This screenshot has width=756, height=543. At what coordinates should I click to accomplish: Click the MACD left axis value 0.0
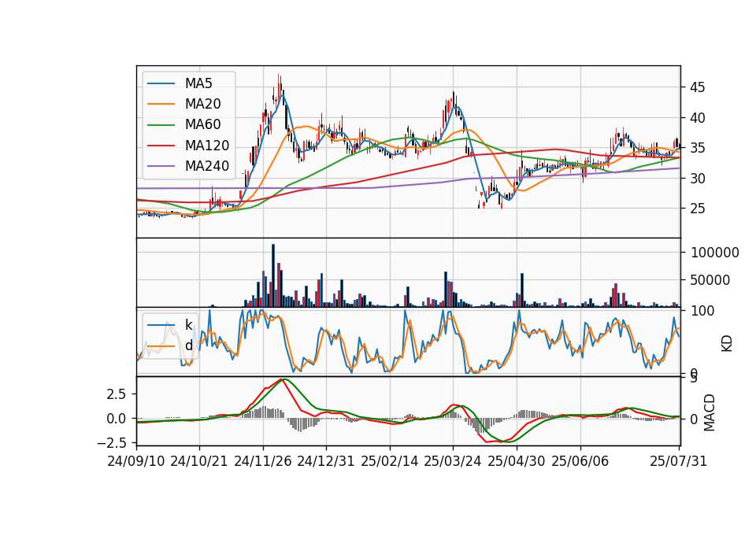(116, 419)
